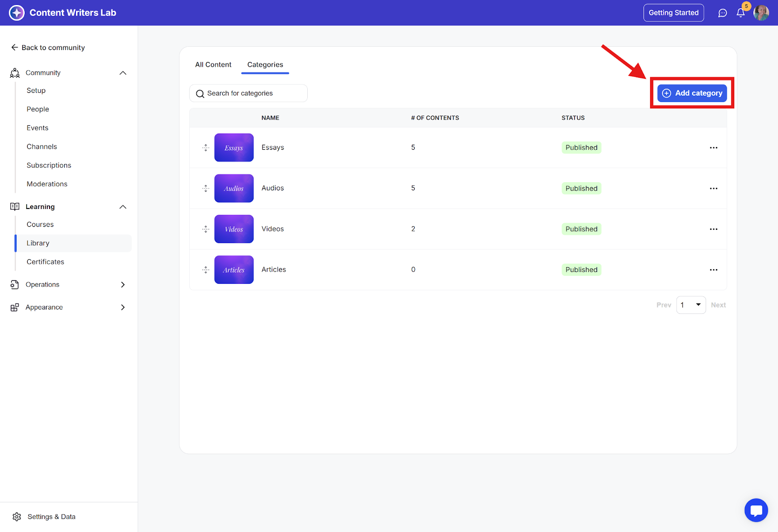Click the Community people icon in sidebar
This screenshot has width=778, height=532.
pos(15,73)
